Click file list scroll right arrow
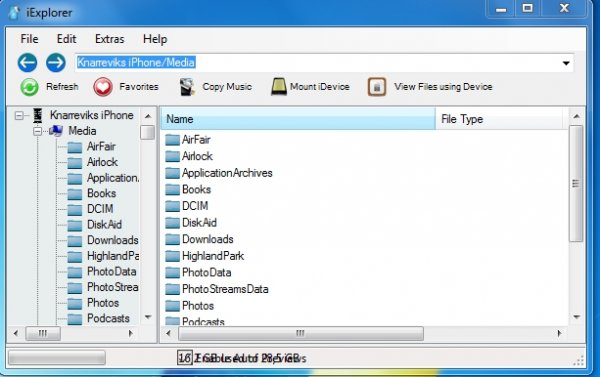This screenshot has height=377, width=600. pyautogui.click(x=559, y=333)
